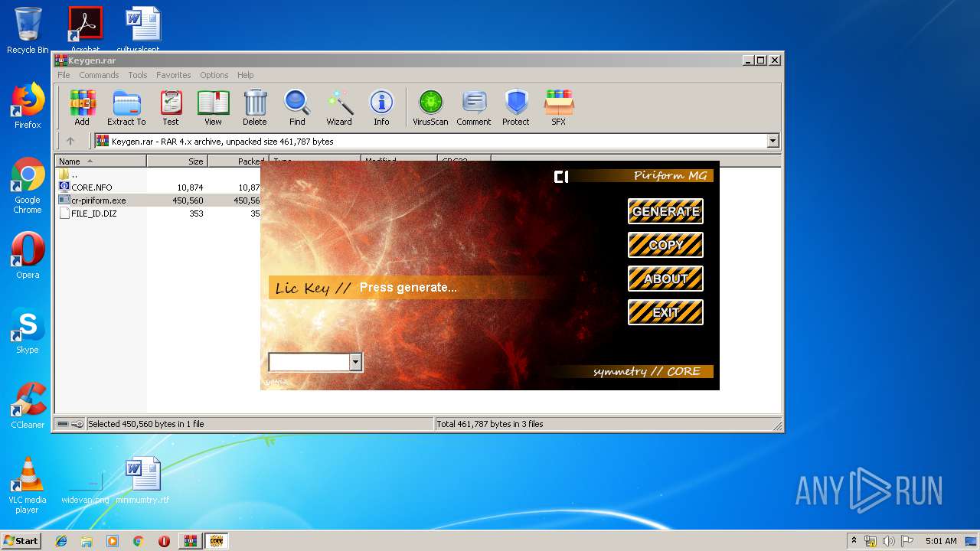This screenshot has width=980, height=551.
Task: Select the cr-piriform.exe file row
Action: tap(158, 201)
